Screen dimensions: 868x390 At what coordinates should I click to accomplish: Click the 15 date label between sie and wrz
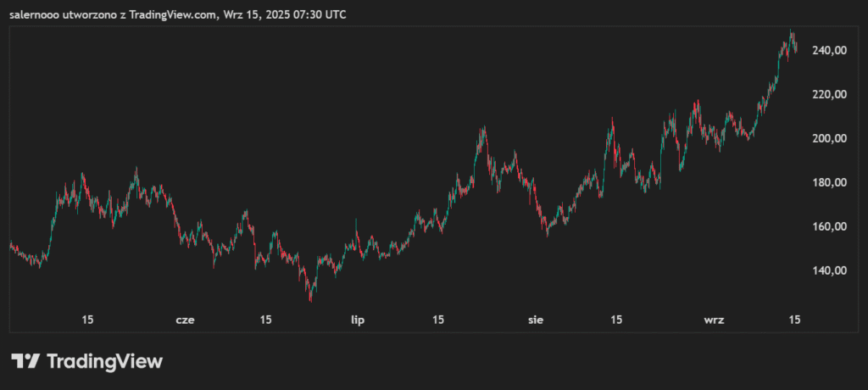click(x=616, y=320)
